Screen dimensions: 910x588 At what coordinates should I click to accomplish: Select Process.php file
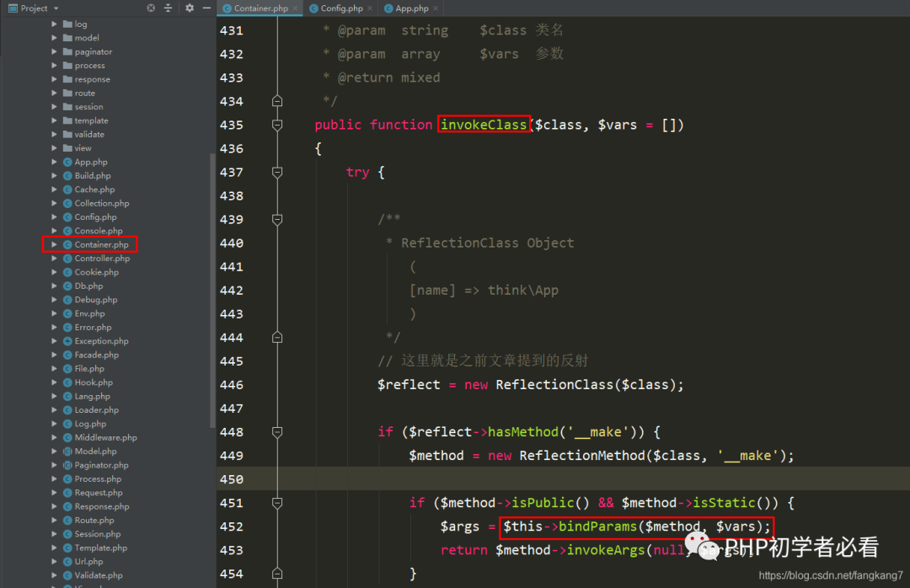click(x=98, y=478)
